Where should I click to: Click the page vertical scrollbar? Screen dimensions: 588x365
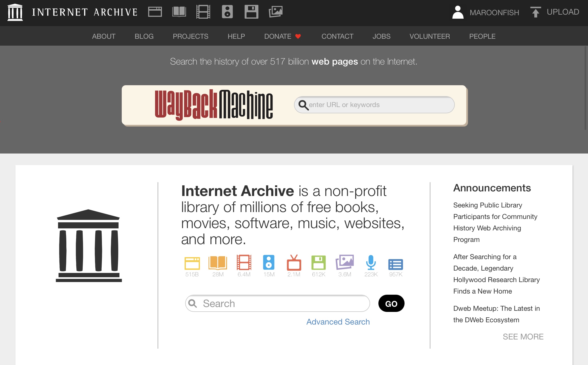click(586, 88)
